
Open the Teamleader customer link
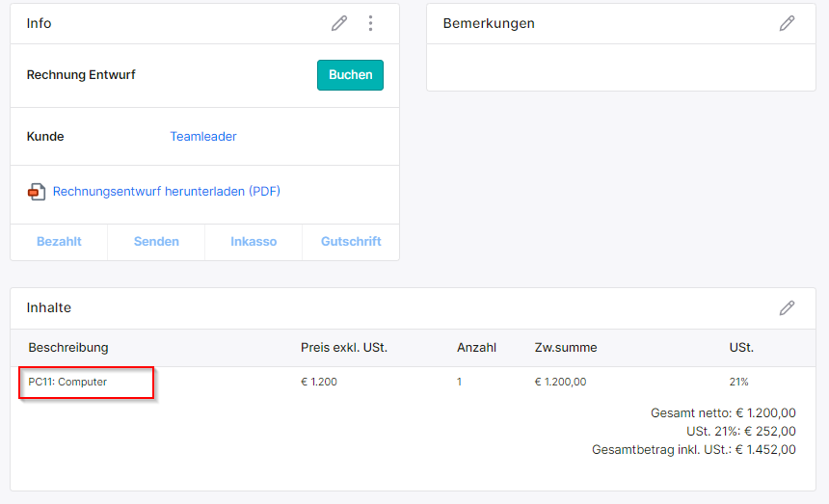tap(203, 136)
